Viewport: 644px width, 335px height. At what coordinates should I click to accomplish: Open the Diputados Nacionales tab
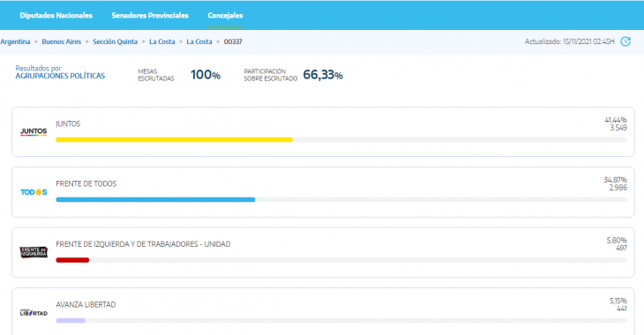56,16
